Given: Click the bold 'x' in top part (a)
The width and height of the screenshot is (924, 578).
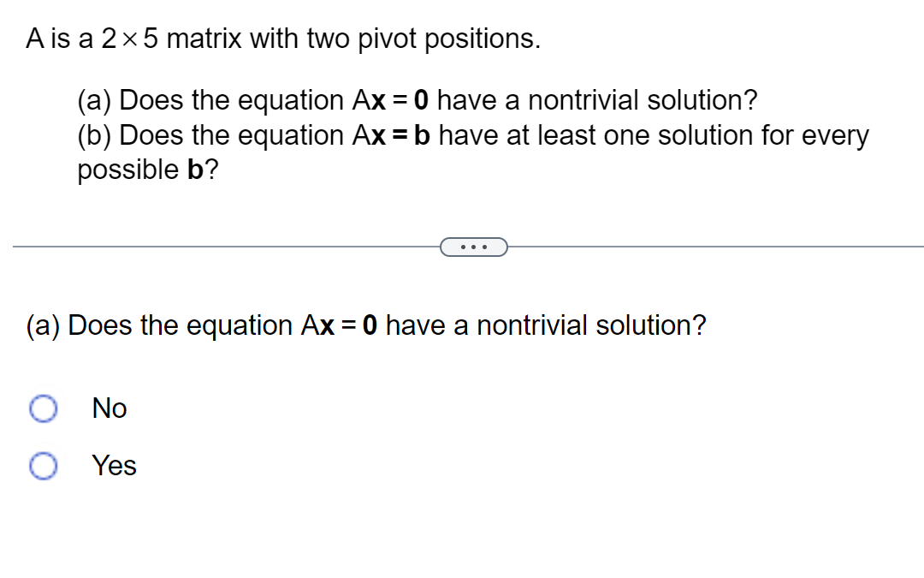Looking at the screenshot, I should [378, 101].
